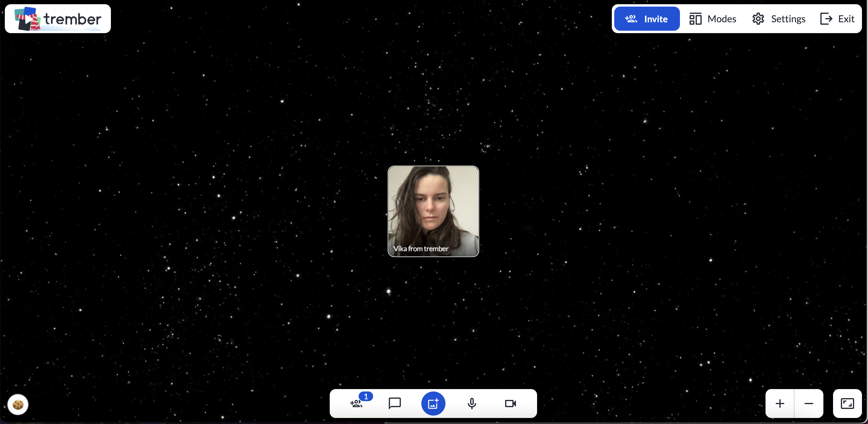Select Vika from trember video tile
868x424 pixels.
pyautogui.click(x=433, y=211)
